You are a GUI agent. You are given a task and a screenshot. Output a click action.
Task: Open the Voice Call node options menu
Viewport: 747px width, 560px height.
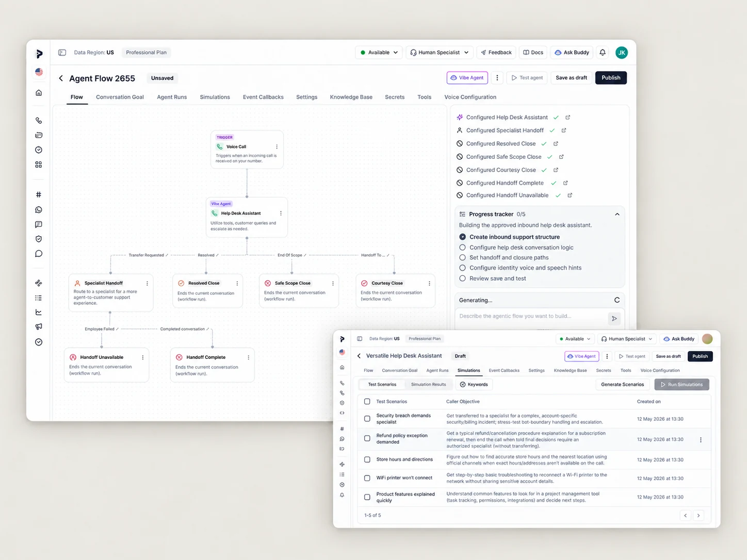277,147
